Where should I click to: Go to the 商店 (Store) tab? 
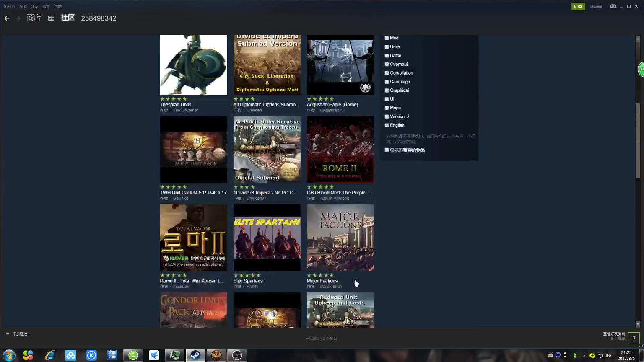(x=34, y=18)
